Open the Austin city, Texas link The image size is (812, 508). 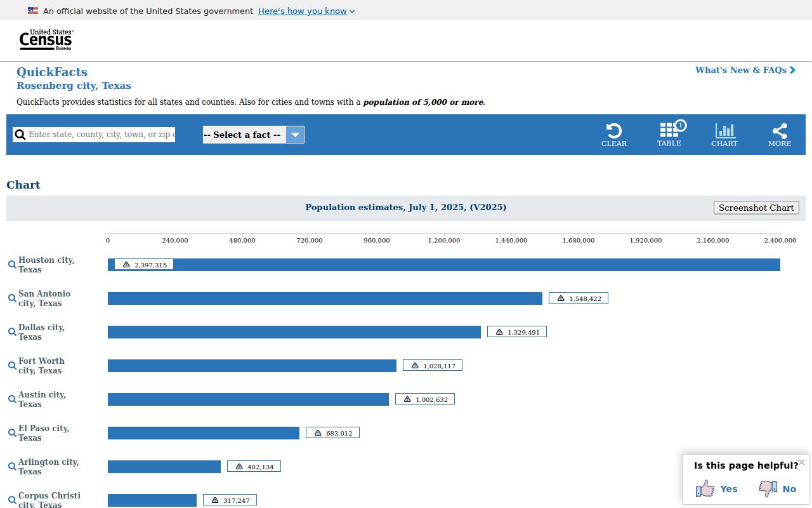point(43,399)
